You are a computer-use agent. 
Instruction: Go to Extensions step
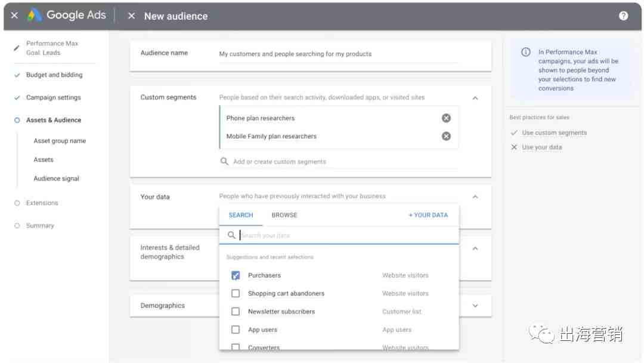42,203
